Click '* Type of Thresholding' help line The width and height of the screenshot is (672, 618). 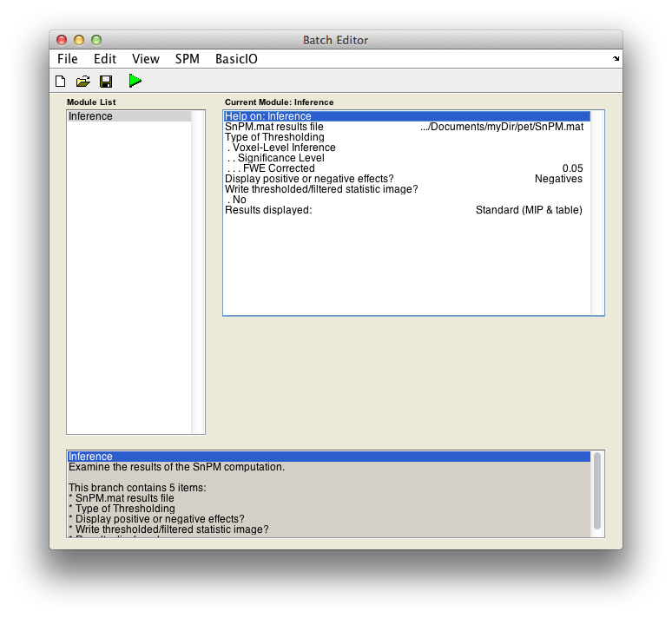point(122,509)
